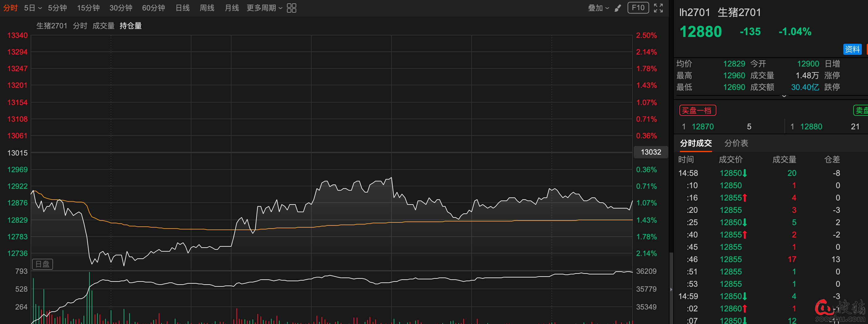Open the multi-chart grid layout icon
Screen dimensions: 868x324
(x=291, y=8)
